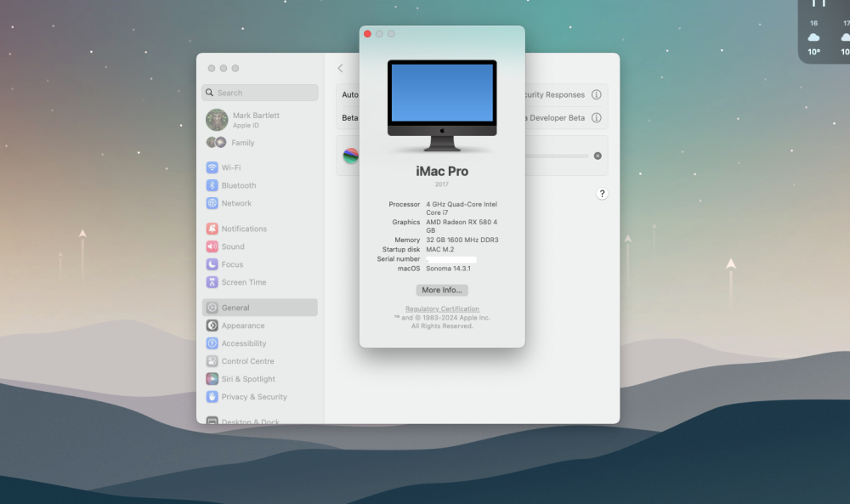Select the Control Centre icon
Screen dimensions: 850x504
click(212, 361)
